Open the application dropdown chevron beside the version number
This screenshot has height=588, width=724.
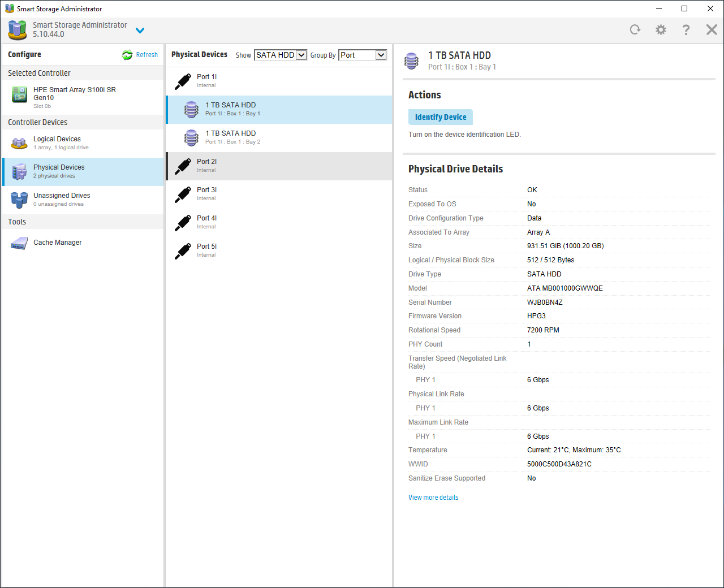[x=140, y=31]
